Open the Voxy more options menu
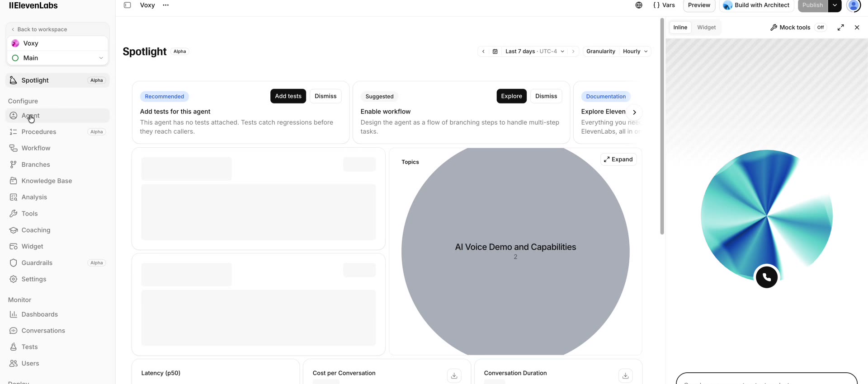The image size is (868, 384). [x=166, y=5]
